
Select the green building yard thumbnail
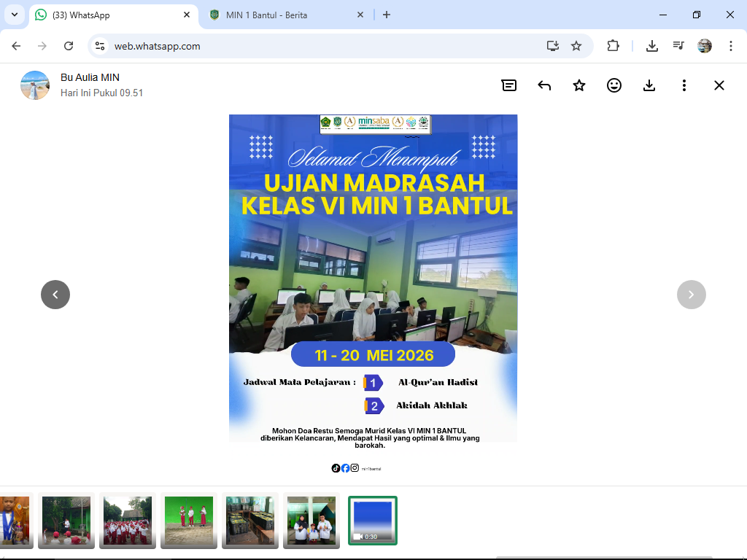pyautogui.click(x=66, y=521)
